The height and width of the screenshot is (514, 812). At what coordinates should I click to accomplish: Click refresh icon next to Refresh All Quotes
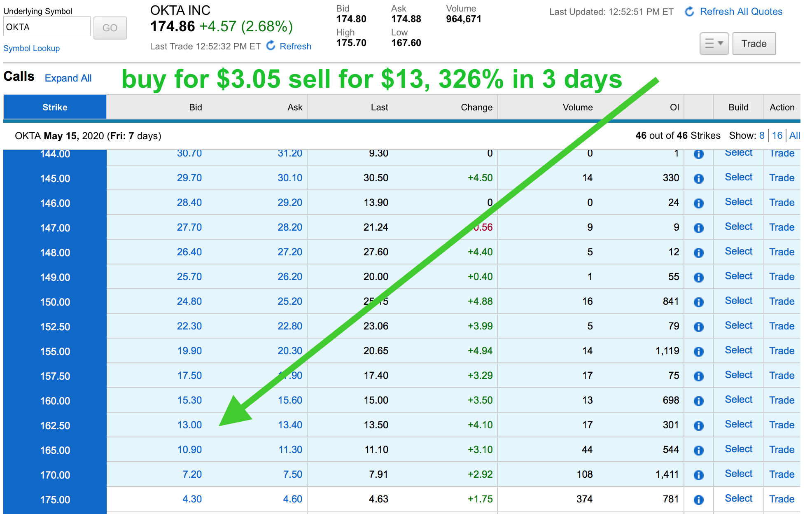pos(689,12)
